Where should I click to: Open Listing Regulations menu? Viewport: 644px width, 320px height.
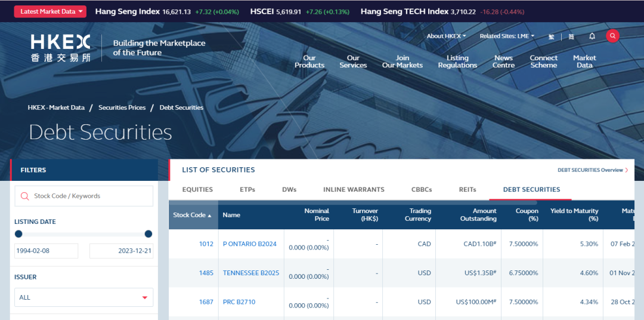coord(457,61)
